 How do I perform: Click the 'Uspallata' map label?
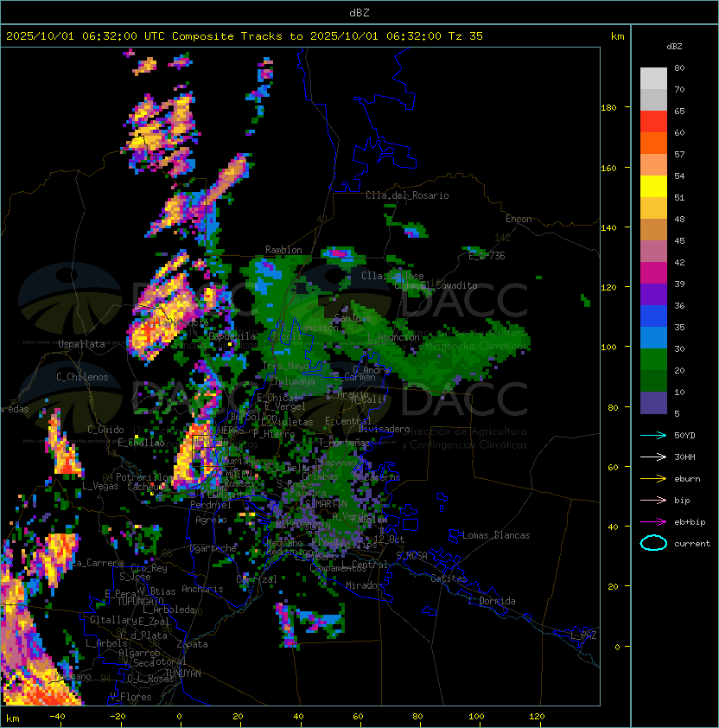81,344
